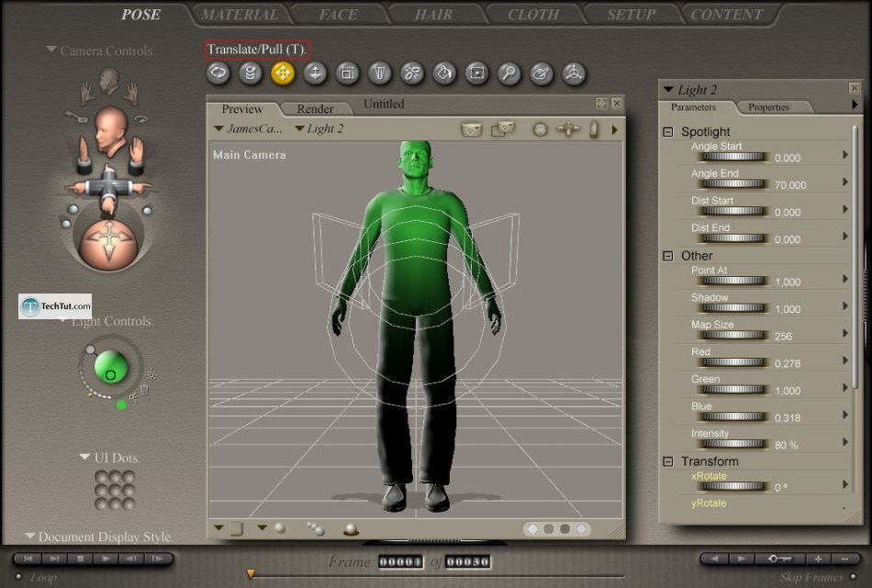Select the Twist tool
Screen dimensions: 872x588
point(251,74)
